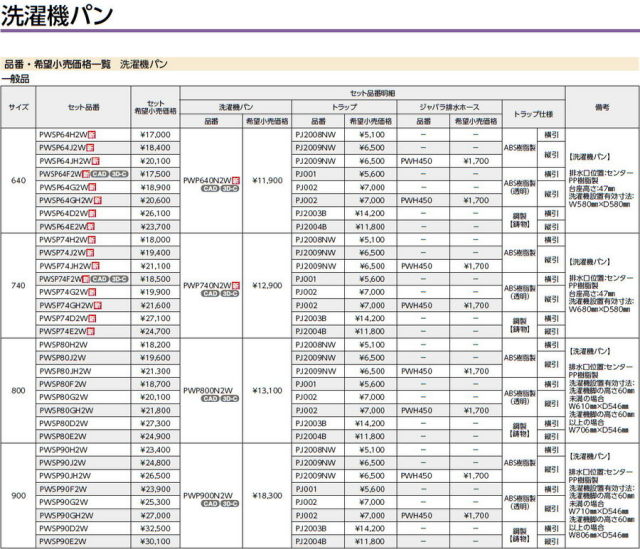Open the 3D-C badge beside PWSP64F2W

click(x=119, y=174)
